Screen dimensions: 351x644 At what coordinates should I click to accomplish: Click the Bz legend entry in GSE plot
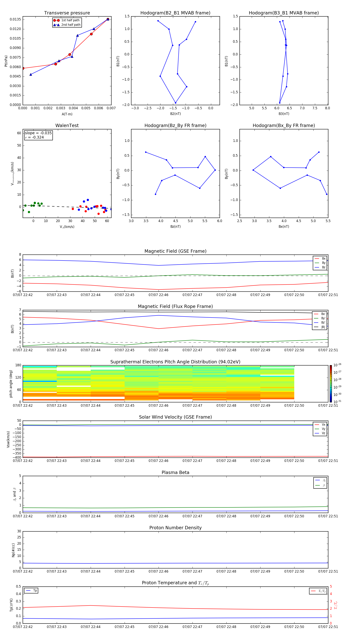tap(320, 267)
